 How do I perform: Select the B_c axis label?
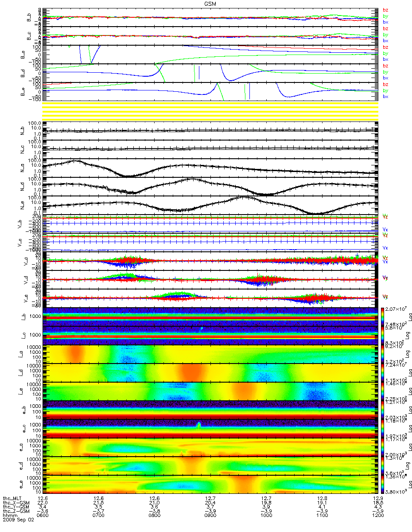(29, 35)
